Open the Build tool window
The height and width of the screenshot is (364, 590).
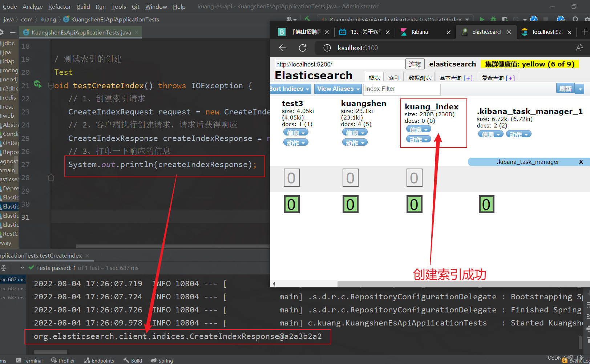pyautogui.click(x=133, y=360)
